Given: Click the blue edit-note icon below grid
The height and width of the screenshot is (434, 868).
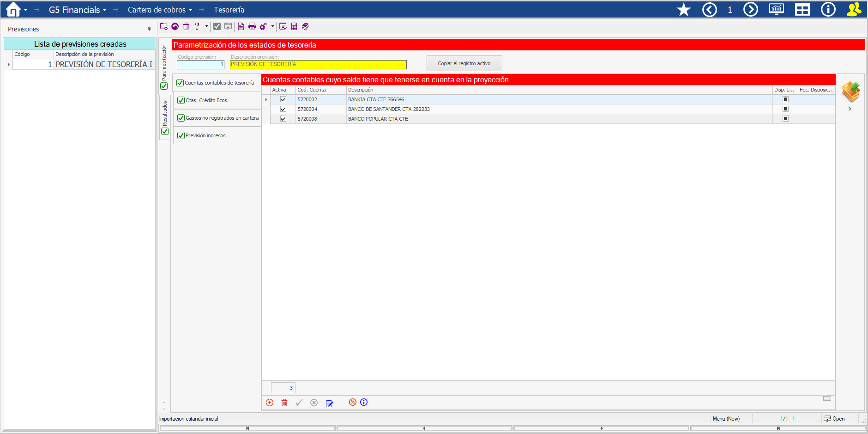Looking at the screenshot, I should click(329, 403).
